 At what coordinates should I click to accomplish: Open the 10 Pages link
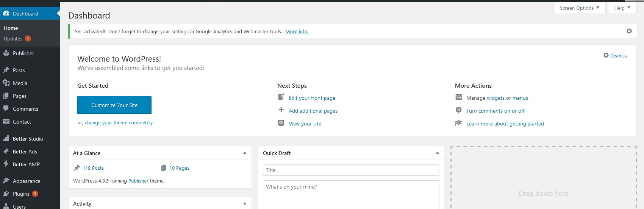coord(179,168)
